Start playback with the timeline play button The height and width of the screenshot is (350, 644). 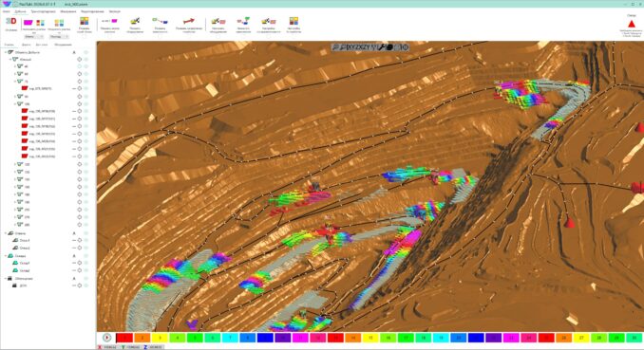pyautogui.click(x=106, y=338)
